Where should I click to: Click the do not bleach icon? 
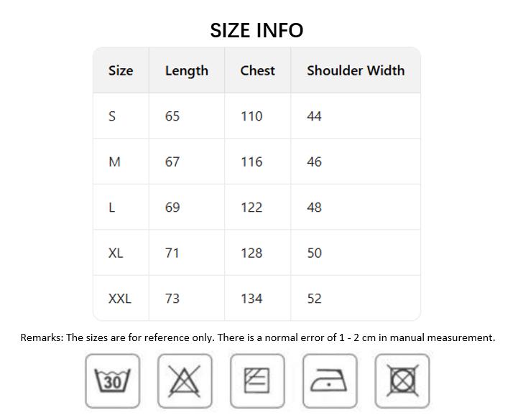coord(185,381)
